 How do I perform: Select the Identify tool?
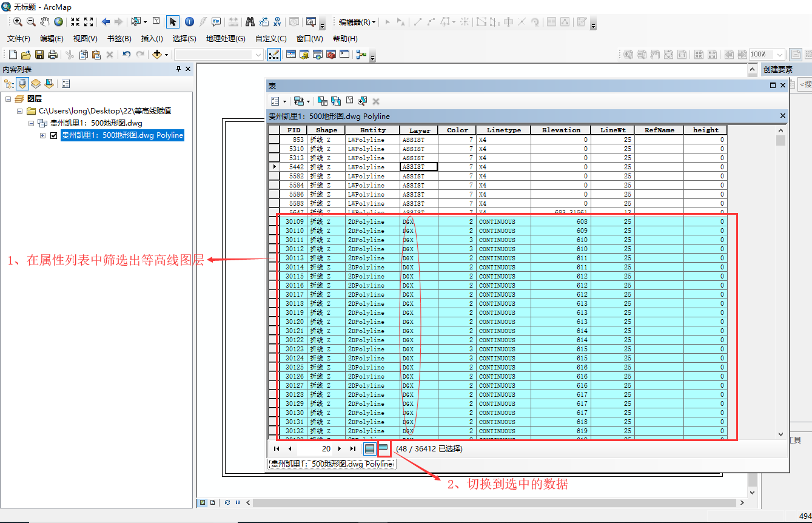189,22
